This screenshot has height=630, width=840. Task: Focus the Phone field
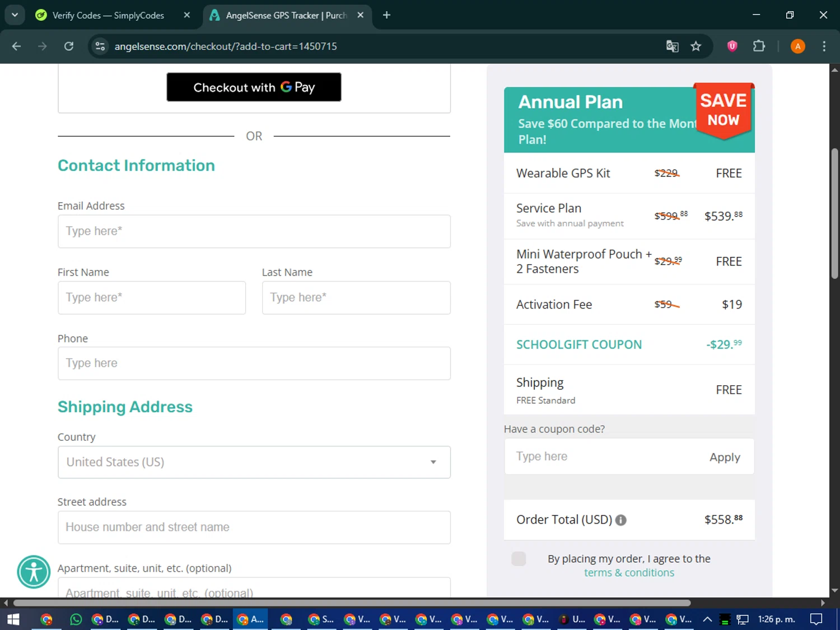pyautogui.click(x=254, y=363)
